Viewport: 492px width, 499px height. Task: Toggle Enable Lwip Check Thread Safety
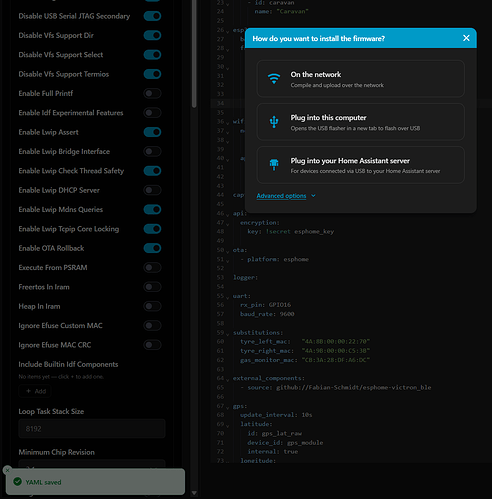152,171
